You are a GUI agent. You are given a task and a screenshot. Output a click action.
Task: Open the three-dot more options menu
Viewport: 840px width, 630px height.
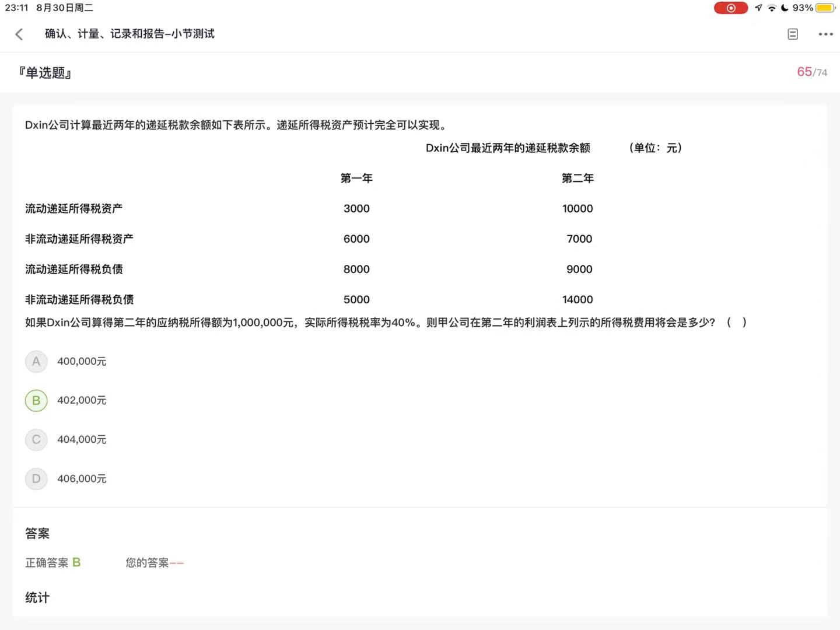[825, 34]
